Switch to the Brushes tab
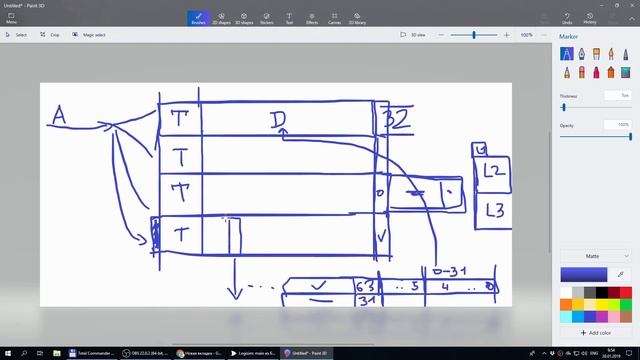Viewport: 640px width, 360px height. click(199, 18)
